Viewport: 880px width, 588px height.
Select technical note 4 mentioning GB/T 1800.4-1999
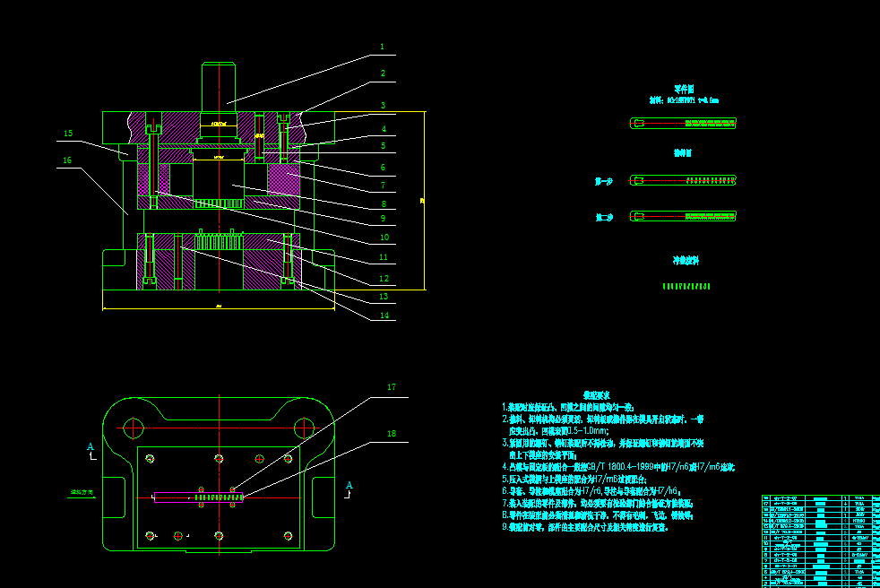618,467
